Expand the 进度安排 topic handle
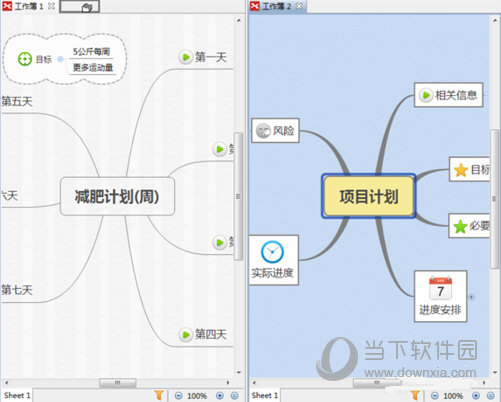 [471, 297]
